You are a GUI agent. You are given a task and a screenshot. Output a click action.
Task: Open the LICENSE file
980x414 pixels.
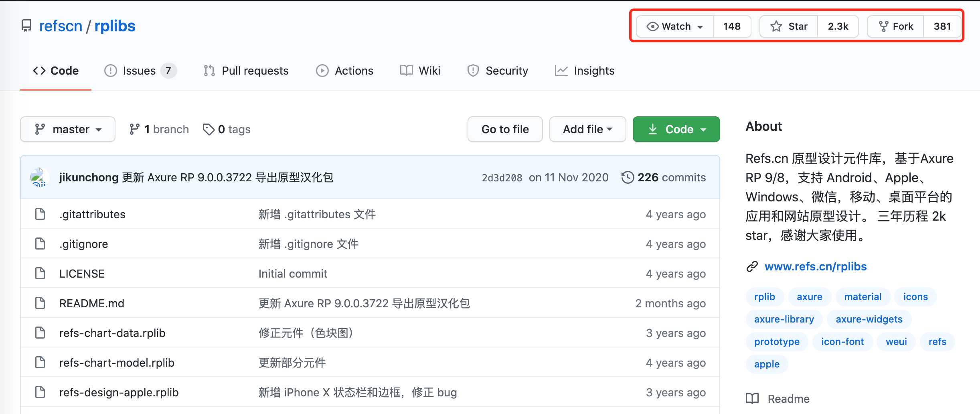click(x=82, y=274)
